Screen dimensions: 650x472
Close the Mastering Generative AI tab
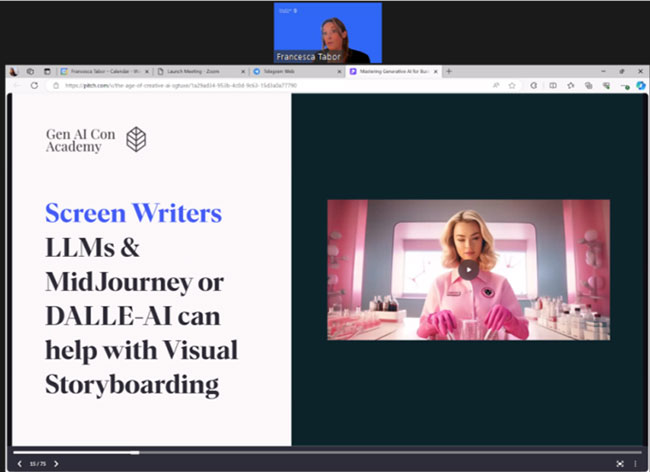coord(435,72)
